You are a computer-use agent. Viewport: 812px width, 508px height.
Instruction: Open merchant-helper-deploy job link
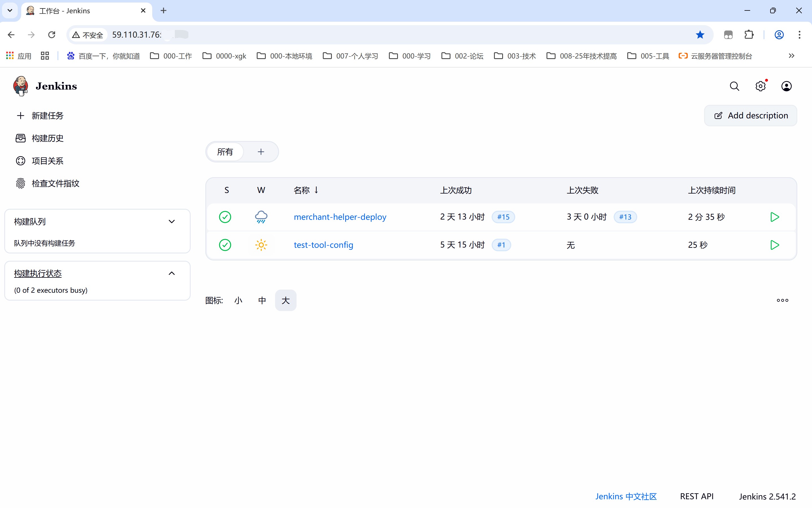click(340, 217)
